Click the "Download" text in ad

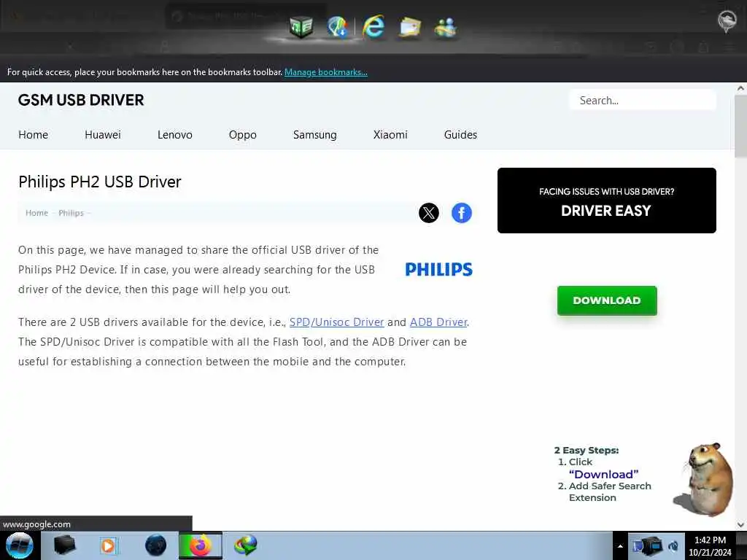tap(603, 474)
